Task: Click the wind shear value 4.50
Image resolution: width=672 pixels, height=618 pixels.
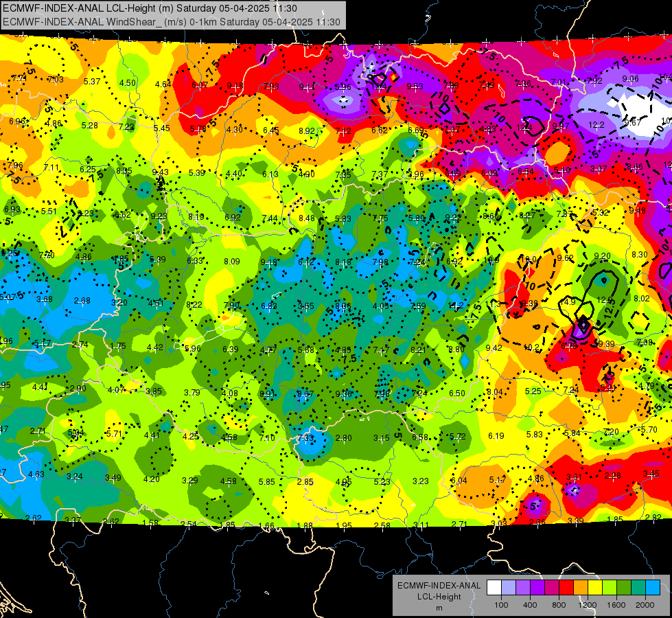Action: tap(127, 83)
